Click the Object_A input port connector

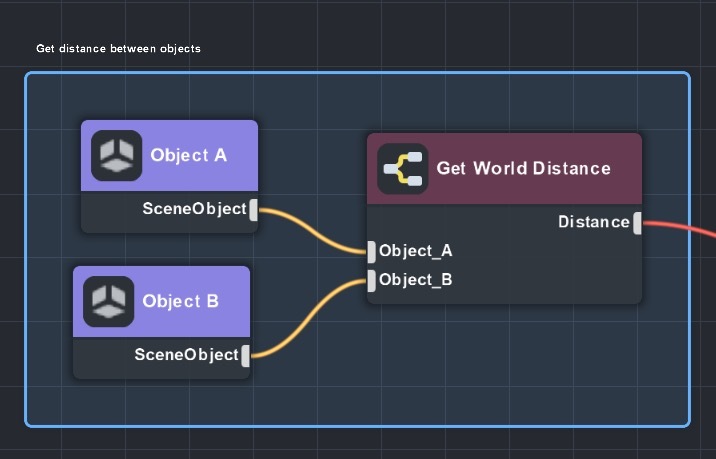[372, 251]
